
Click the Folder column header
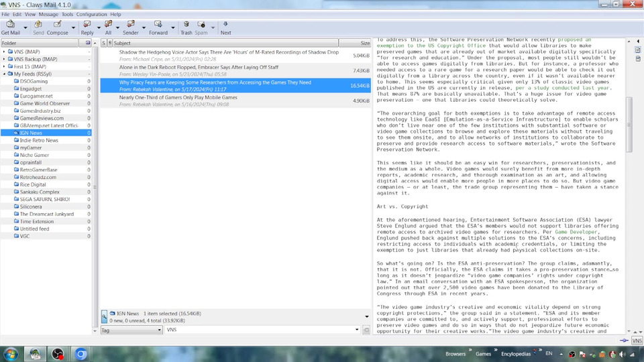[x=40, y=43]
